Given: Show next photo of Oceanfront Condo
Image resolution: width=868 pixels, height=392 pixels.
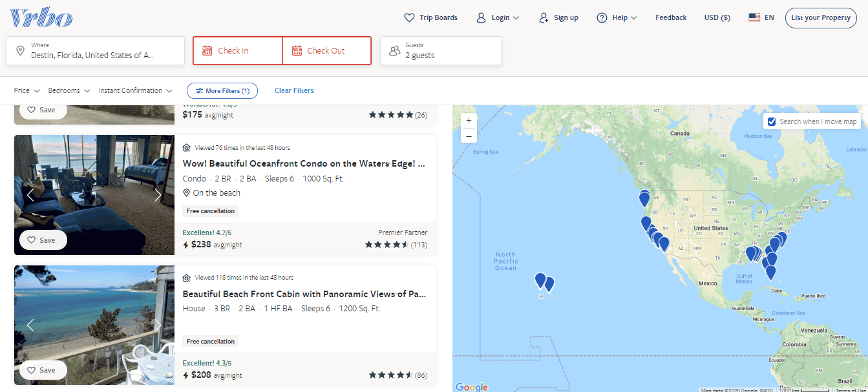Looking at the screenshot, I should [158, 195].
